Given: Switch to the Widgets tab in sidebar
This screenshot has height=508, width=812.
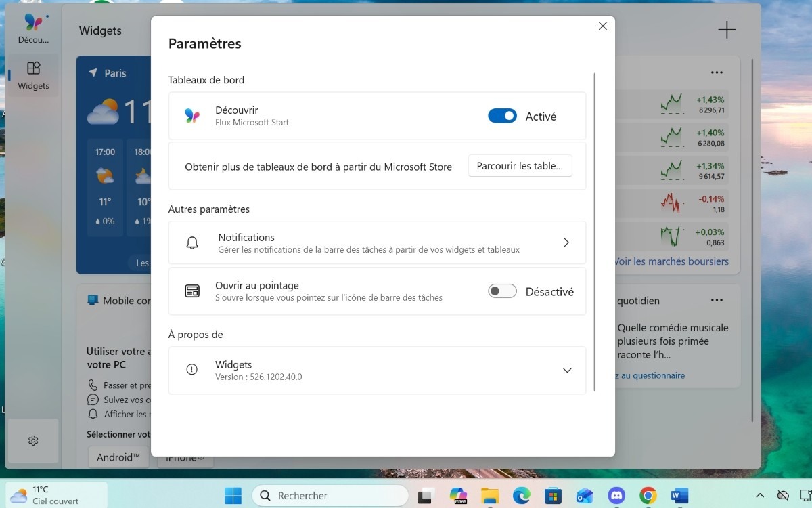Looking at the screenshot, I should [32, 73].
